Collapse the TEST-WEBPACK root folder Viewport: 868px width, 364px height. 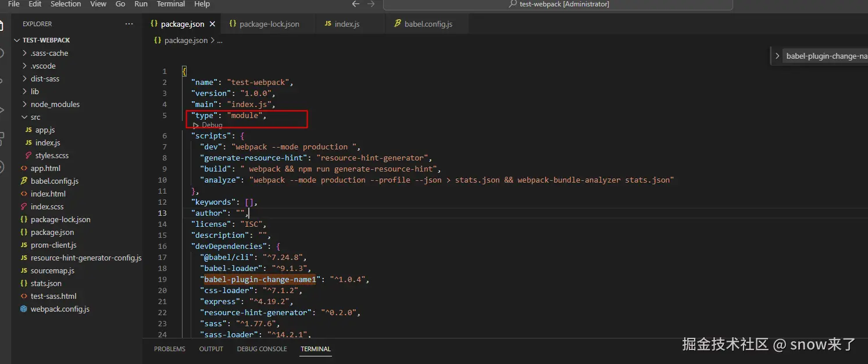(78, 40)
